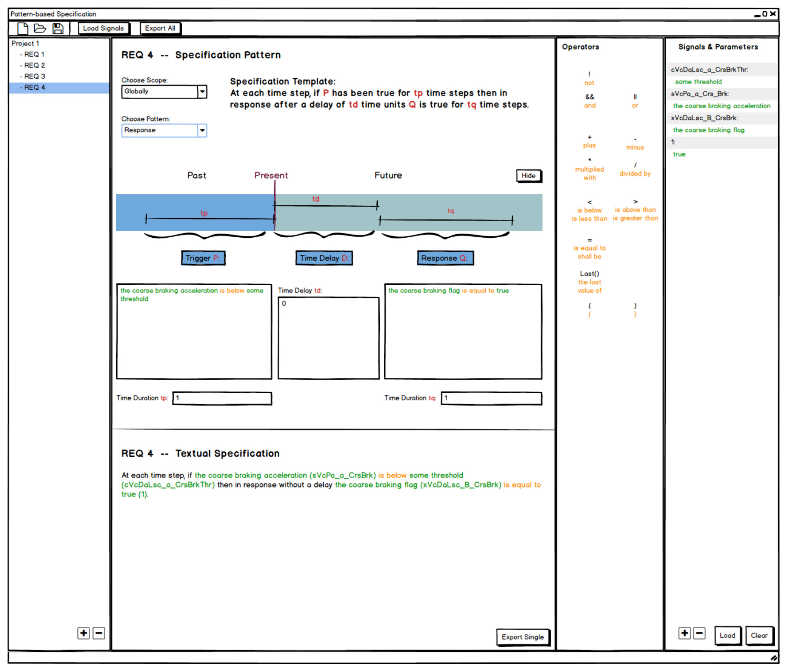Click the Globally scope combo box

point(164,92)
